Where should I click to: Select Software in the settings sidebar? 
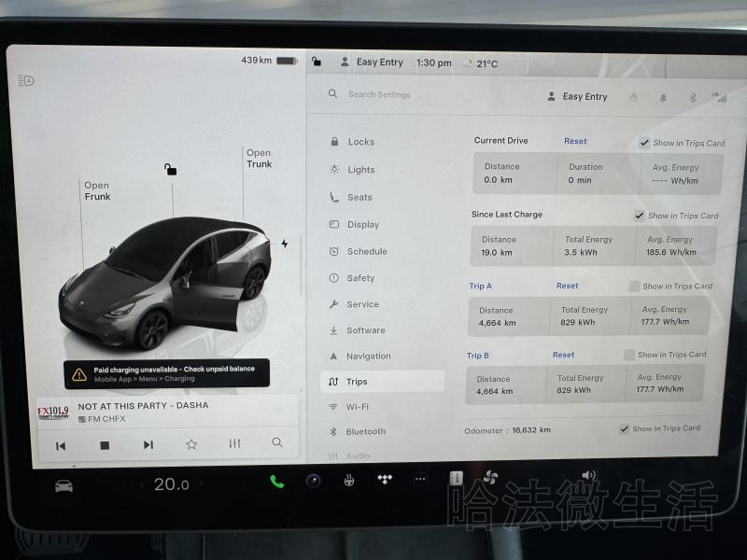pos(365,330)
